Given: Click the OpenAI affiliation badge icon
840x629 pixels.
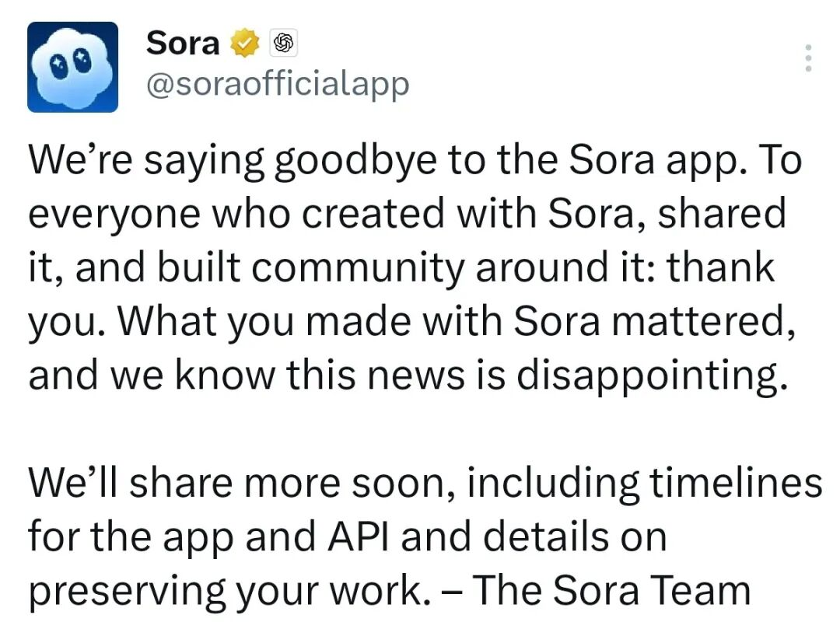Looking at the screenshot, I should 284,44.
